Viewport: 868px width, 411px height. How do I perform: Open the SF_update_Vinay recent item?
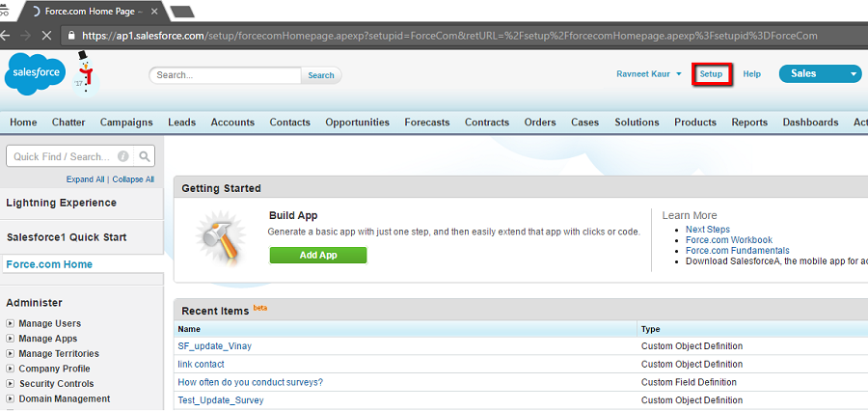click(x=214, y=346)
